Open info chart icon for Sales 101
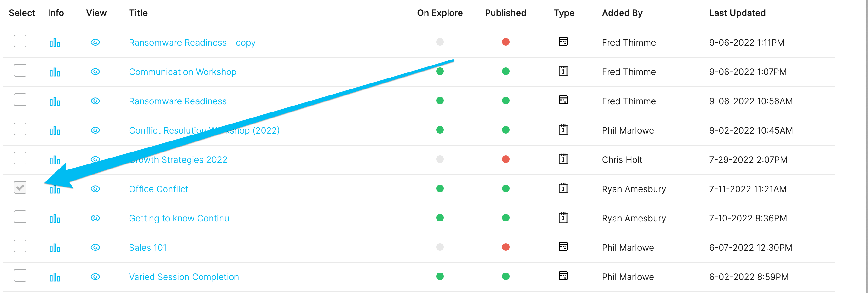This screenshot has height=293, width=868. (x=55, y=248)
